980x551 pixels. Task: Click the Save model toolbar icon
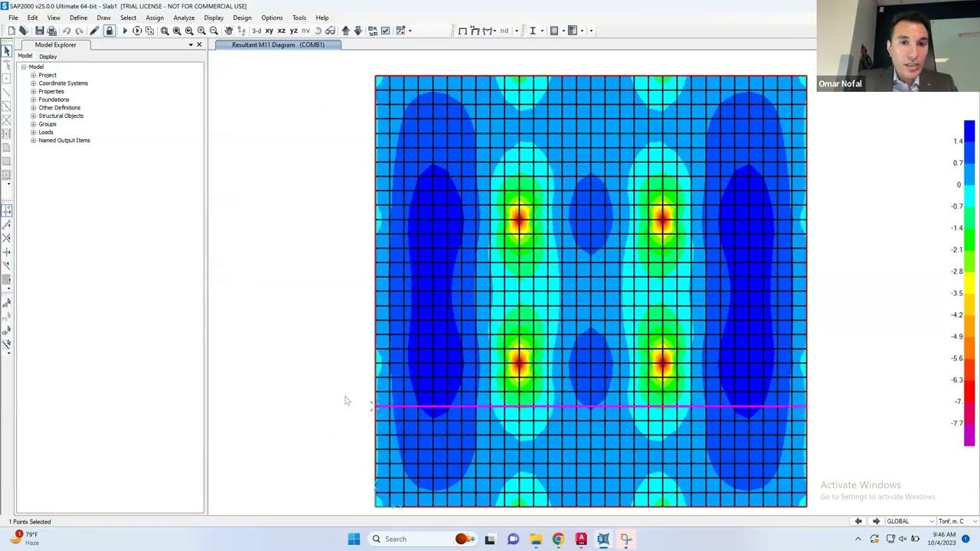39,31
